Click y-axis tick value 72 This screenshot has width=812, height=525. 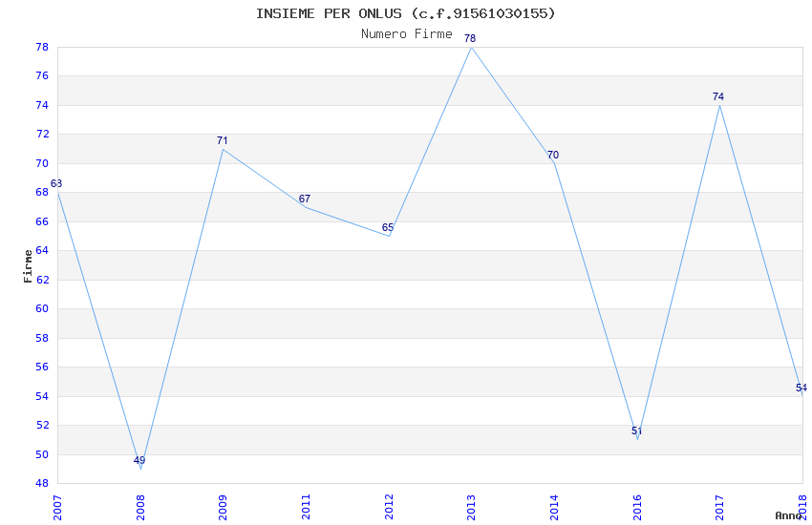point(42,135)
